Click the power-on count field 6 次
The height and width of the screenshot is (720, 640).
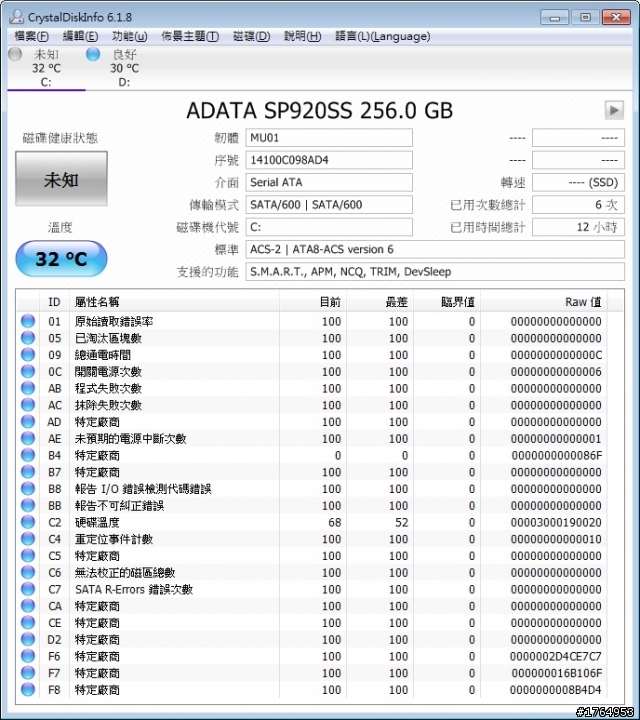[x=578, y=205]
